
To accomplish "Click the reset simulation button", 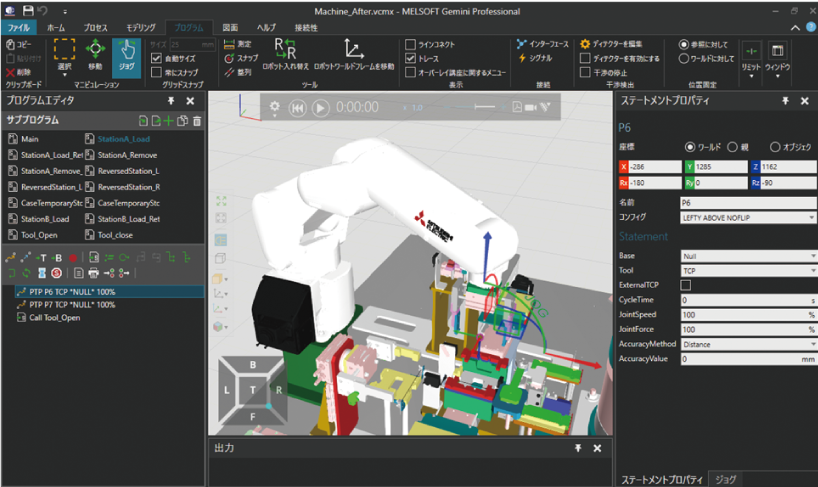I will pos(297,107).
